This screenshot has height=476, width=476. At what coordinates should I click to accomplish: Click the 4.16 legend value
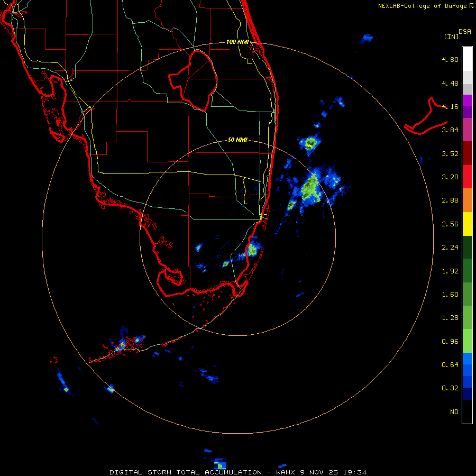pos(450,106)
